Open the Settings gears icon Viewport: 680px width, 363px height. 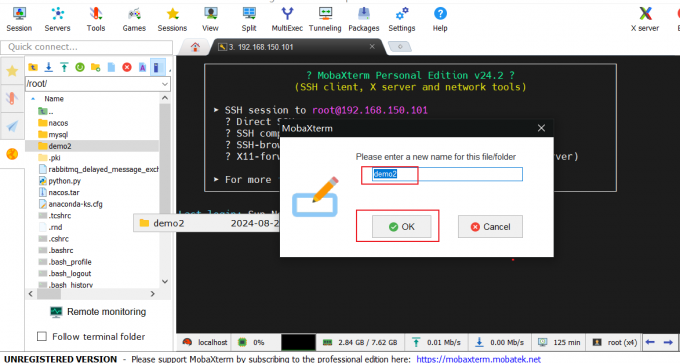coord(402,20)
